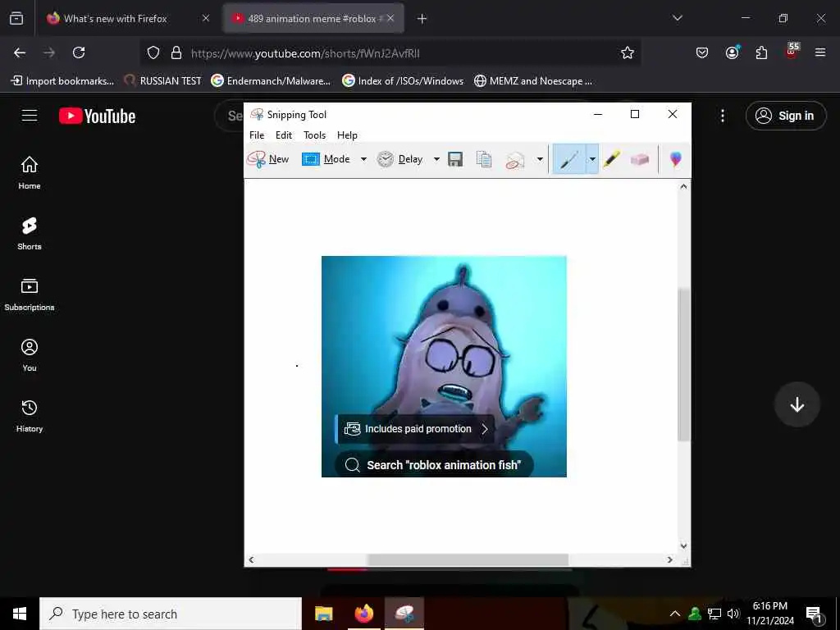The width and height of the screenshot is (840, 630).
Task: Click the Mode button in Snipping Tool
Action: (326, 159)
